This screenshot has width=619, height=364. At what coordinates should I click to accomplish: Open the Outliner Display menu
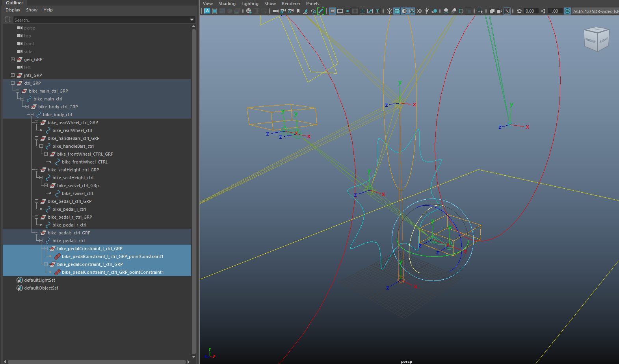point(13,10)
